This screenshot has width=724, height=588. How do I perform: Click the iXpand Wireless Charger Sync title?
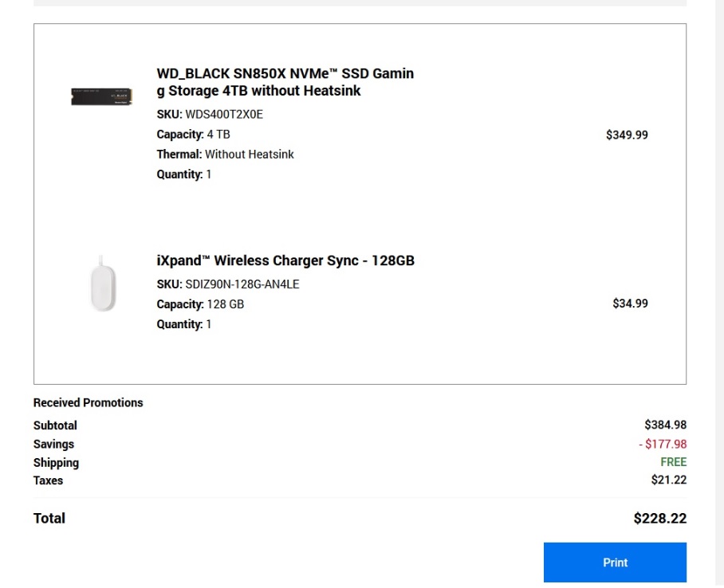point(285,261)
